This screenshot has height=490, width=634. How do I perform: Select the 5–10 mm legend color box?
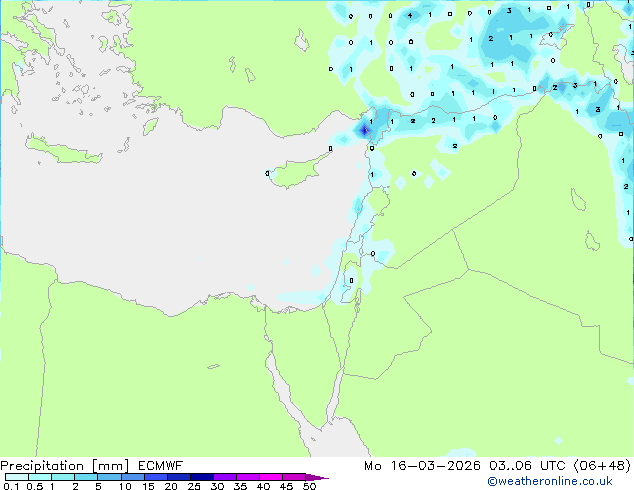click(x=109, y=477)
